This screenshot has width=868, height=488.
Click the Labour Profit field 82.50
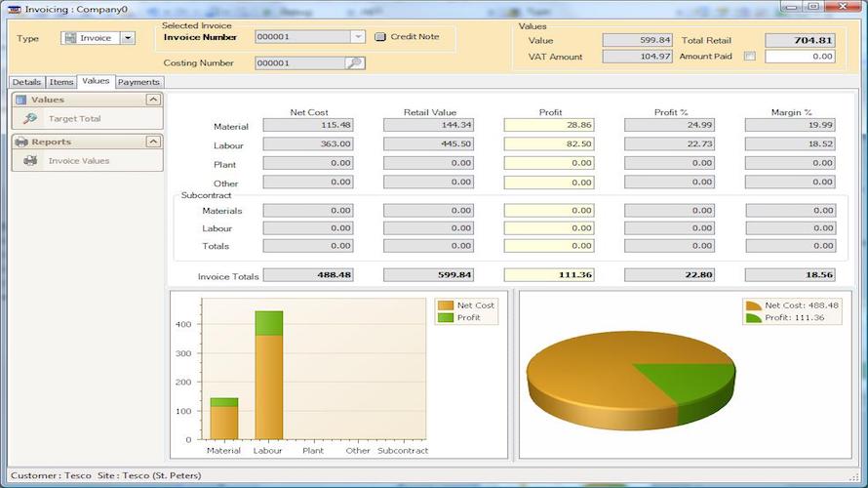pos(549,144)
